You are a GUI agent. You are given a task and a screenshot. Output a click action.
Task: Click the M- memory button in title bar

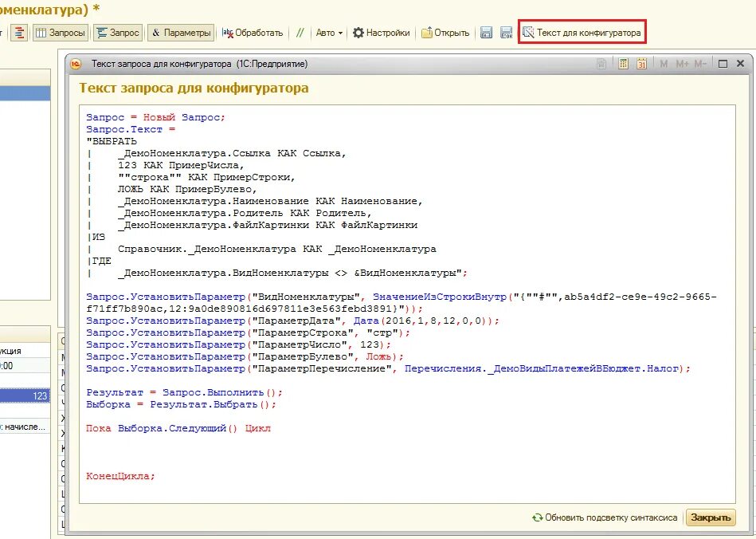pyautogui.click(x=700, y=64)
